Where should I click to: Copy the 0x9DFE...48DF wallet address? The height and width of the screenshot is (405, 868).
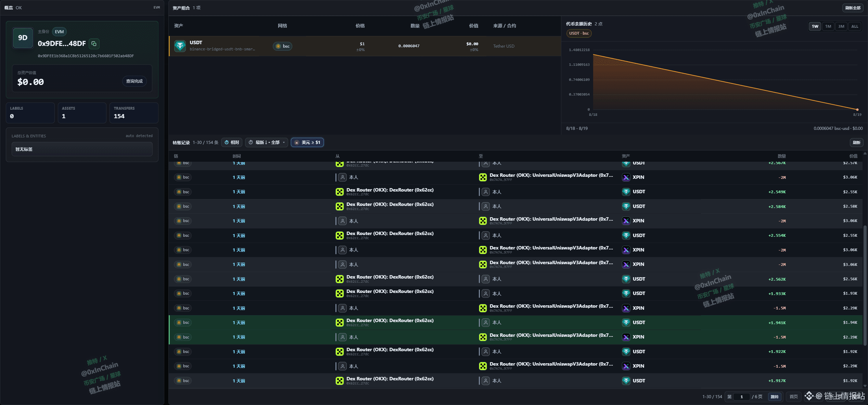tap(94, 44)
